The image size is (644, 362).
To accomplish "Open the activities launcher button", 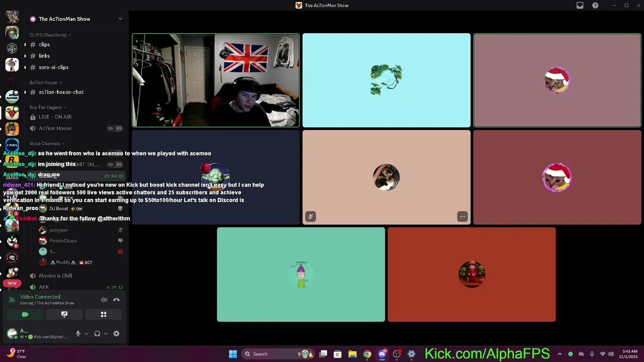I will (x=104, y=314).
